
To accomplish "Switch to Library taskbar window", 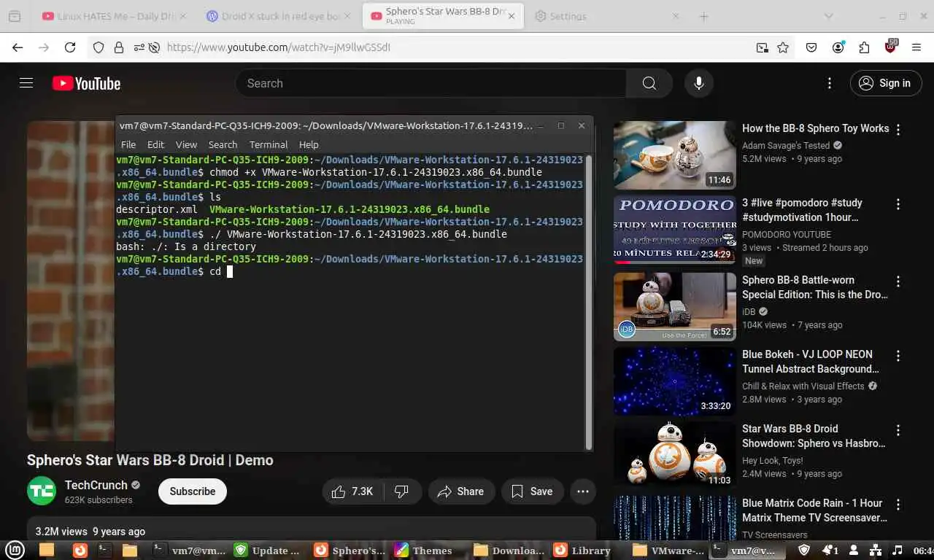I will click(x=582, y=551).
